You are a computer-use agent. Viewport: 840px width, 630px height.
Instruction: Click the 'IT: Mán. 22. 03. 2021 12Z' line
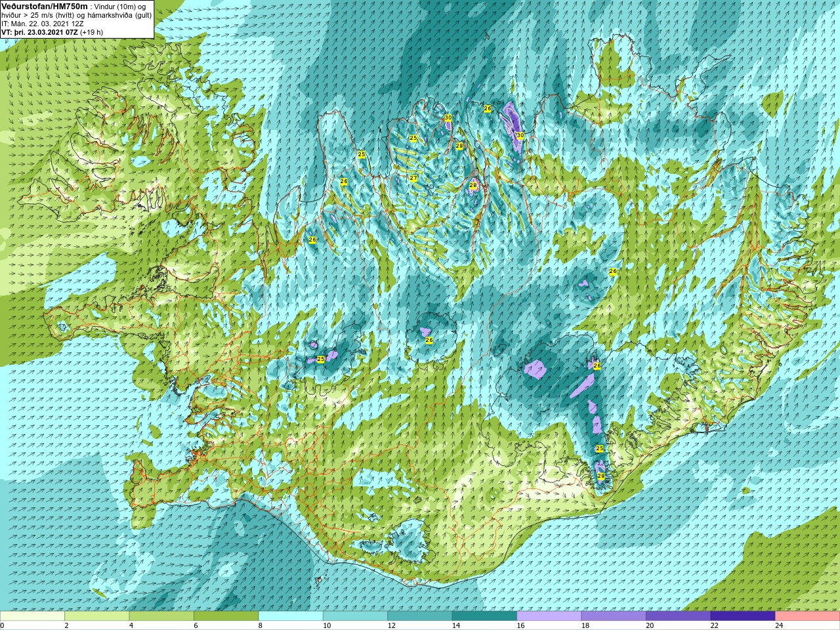tap(43, 24)
